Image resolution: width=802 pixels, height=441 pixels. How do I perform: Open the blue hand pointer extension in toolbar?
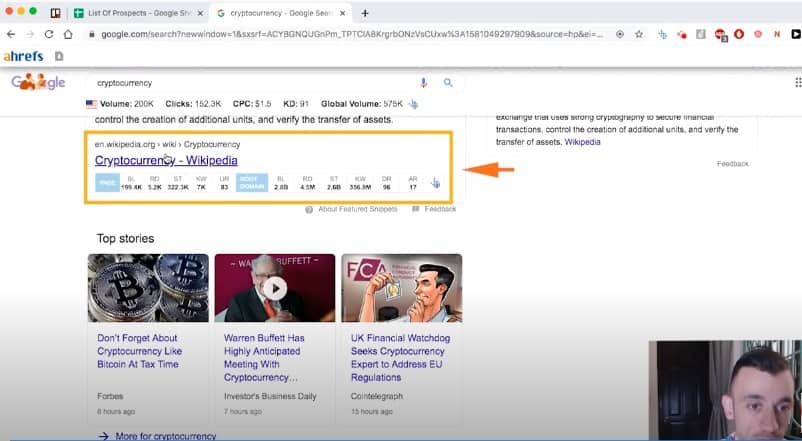click(x=663, y=34)
